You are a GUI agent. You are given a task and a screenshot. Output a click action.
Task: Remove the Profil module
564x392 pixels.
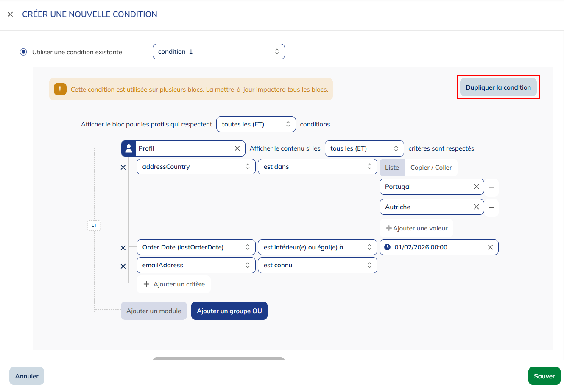click(x=237, y=148)
